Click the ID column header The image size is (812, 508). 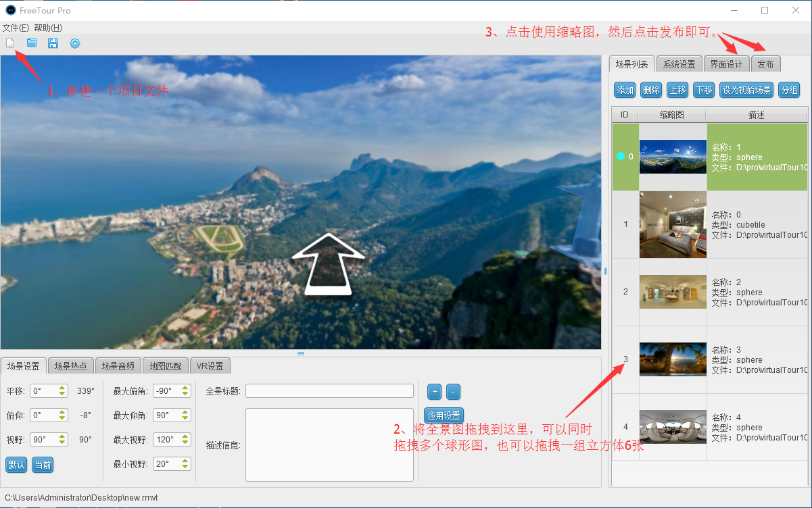[x=625, y=115]
